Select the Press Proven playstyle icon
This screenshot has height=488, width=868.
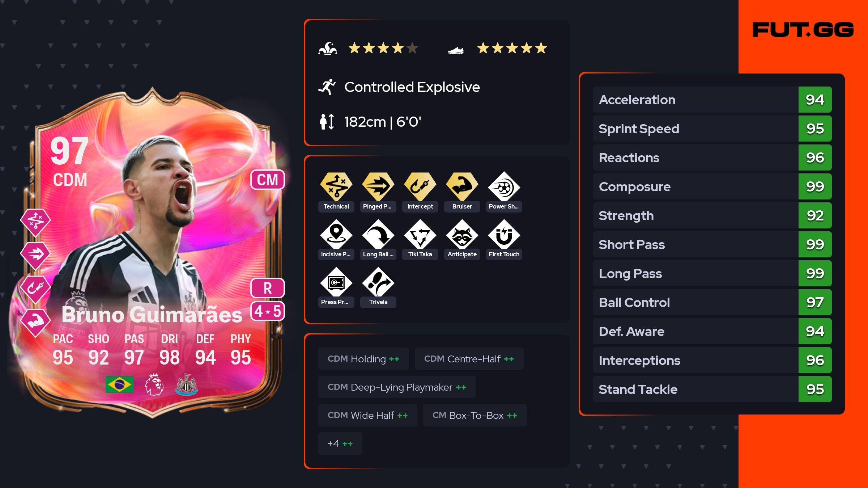(336, 282)
